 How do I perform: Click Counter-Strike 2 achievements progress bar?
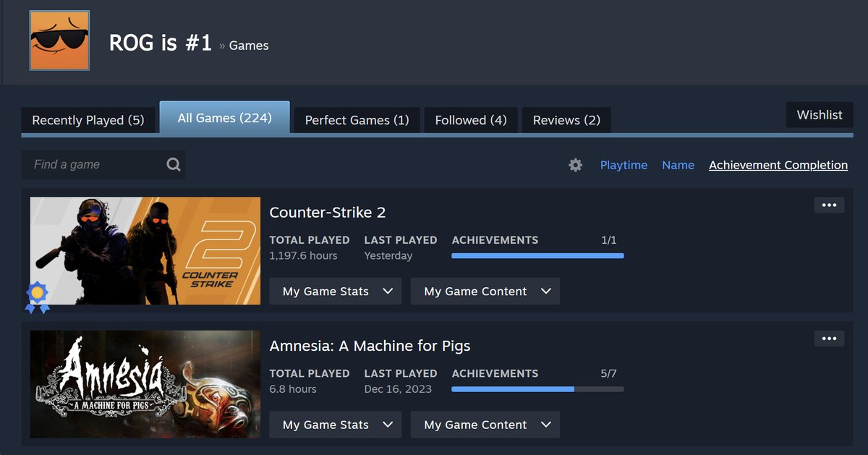(537, 255)
